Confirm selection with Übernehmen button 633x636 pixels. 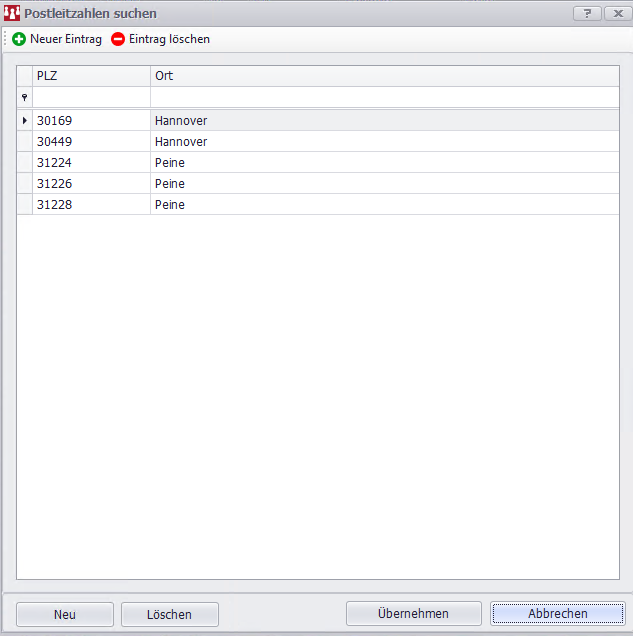pyautogui.click(x=413, y=613)
